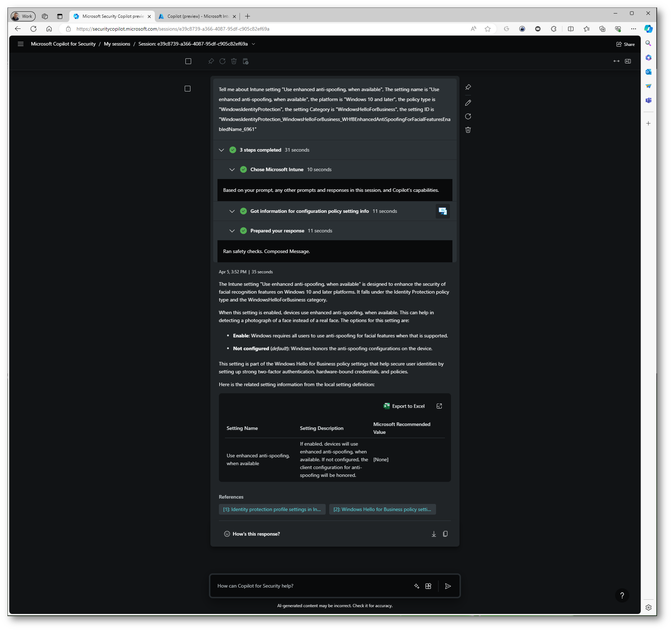Expand the Got information for configuration policy step
672x631 pixels.
coord(232,211)
